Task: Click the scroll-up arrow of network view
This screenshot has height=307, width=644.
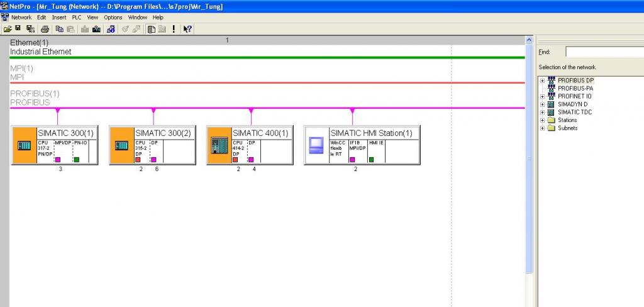Action: 529,40
